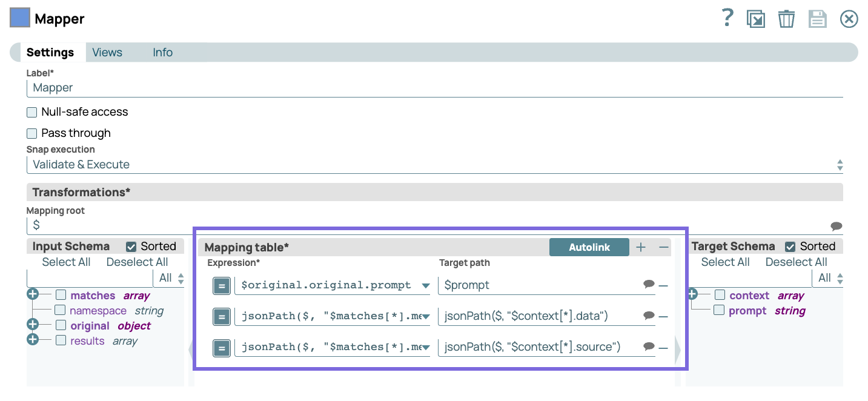The image size is (868, 401).
Task: Click the Label input field
Action: pos(434,88)
